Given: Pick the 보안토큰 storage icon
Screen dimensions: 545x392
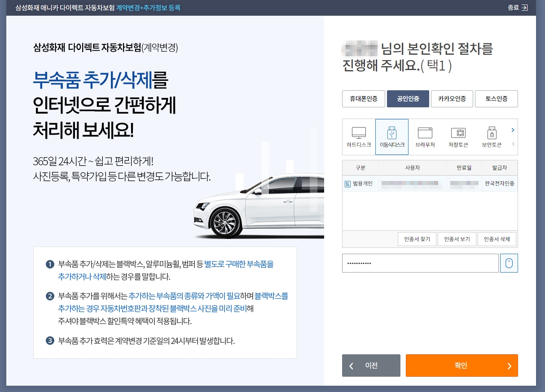Looking at the screenshot, I should tap(491, 137).
